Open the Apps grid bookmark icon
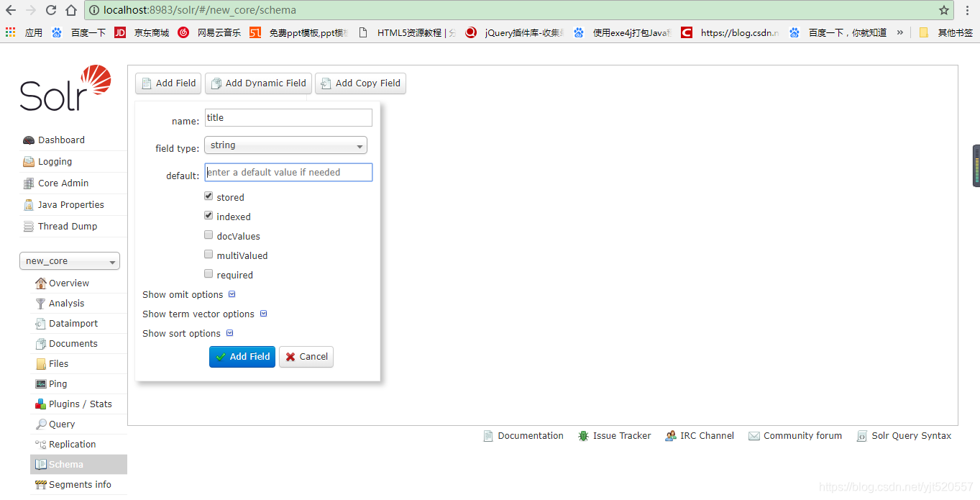980x500 pixels. point(11,32)
